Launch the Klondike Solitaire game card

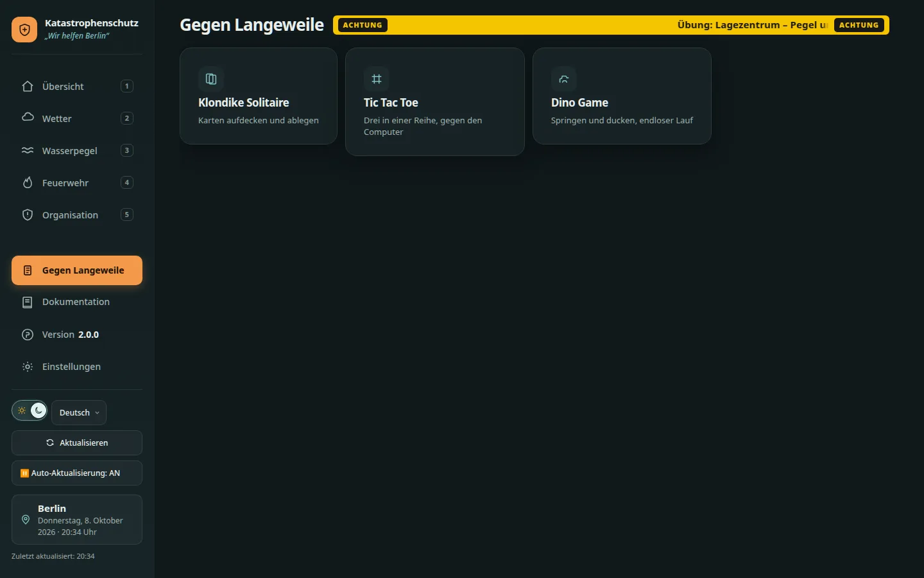(x=259, y=96)
